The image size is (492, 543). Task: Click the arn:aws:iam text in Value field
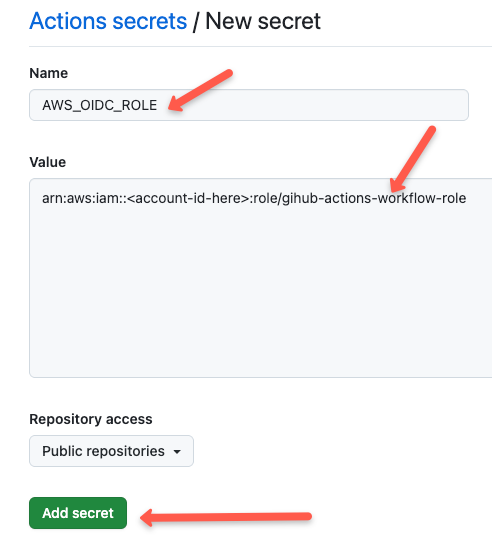pyautogui.click(x=81, y=198)
